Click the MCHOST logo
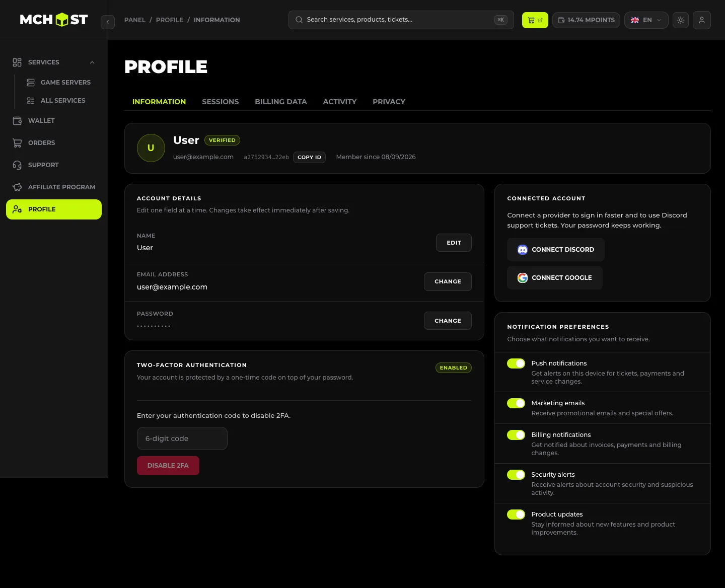725x588 pixels. (x=54, y=20)
